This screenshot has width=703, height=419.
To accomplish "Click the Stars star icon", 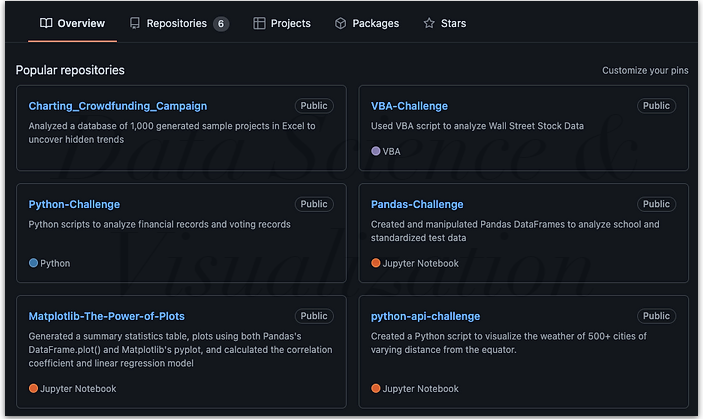I will tap(429, 23).
